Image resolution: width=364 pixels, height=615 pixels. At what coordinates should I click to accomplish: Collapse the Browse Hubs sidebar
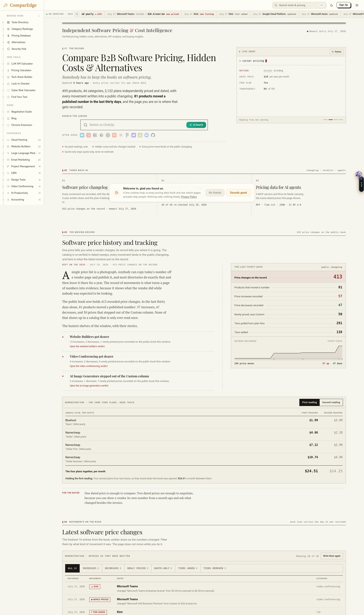click(39, 16)
